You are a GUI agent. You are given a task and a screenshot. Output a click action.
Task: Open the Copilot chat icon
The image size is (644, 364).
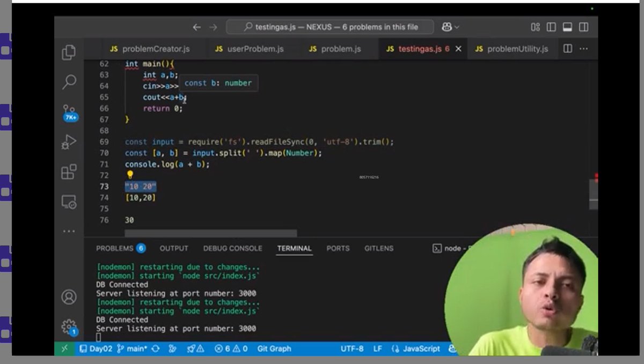coord(447,27)
